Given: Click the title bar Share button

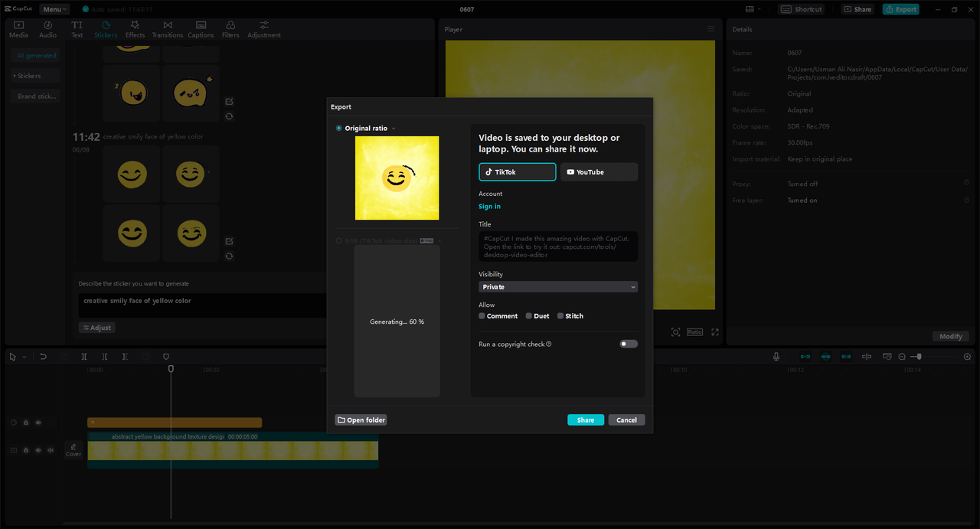Looking at the screenshot, I should click(857, 9).
